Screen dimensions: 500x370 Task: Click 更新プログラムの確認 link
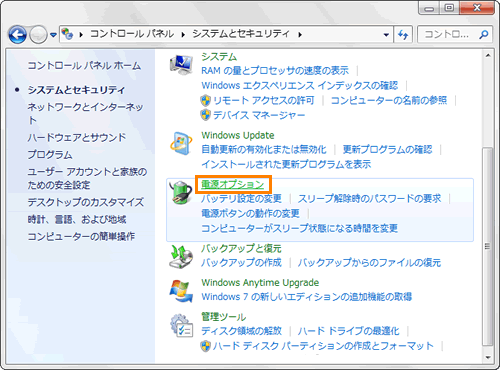[388, 149]
